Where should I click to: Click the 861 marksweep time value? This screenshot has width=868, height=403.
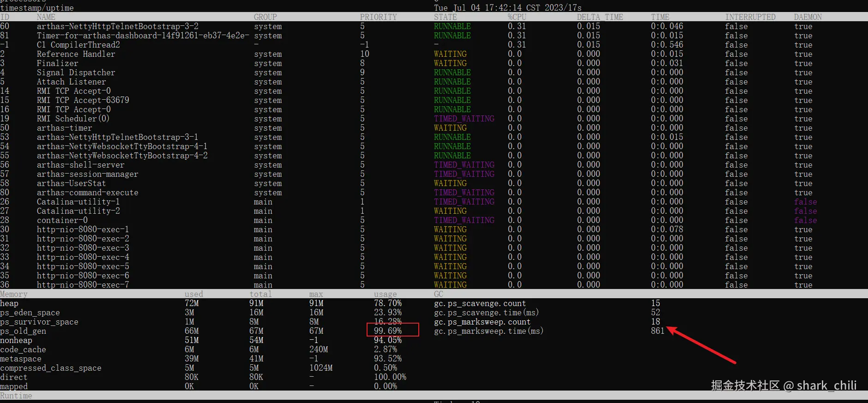click(x=658, y=331)
